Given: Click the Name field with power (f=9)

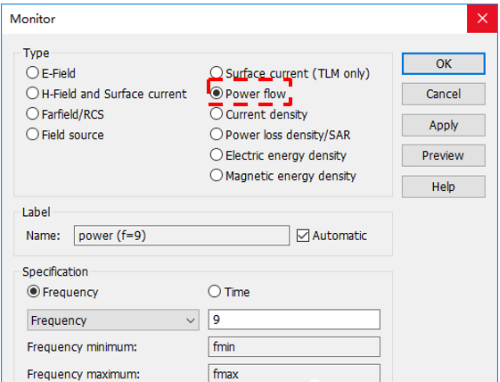Looking at the screenshot, I should click(182, 236).
